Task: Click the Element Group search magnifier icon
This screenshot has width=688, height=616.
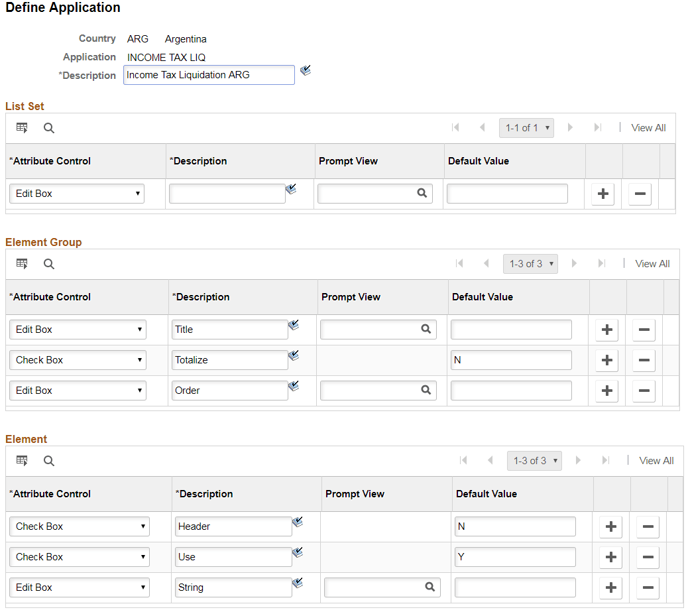Action: [x=49, y=264]
